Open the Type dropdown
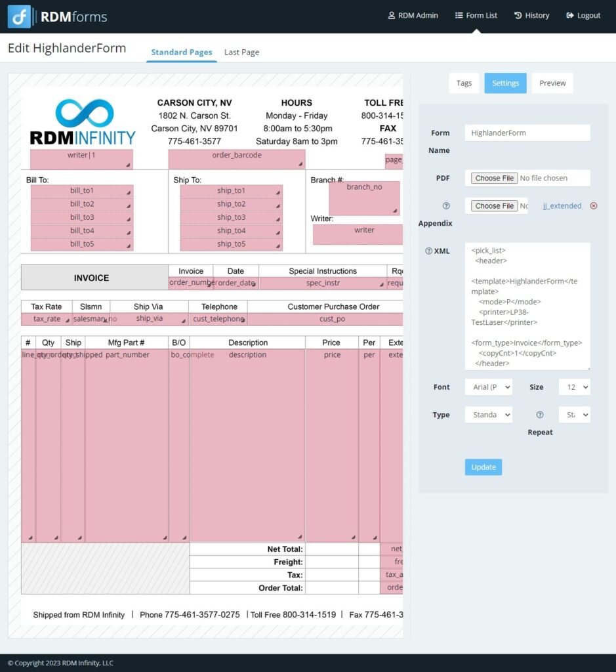Screen dimensions: 616x672 (488, 414)
